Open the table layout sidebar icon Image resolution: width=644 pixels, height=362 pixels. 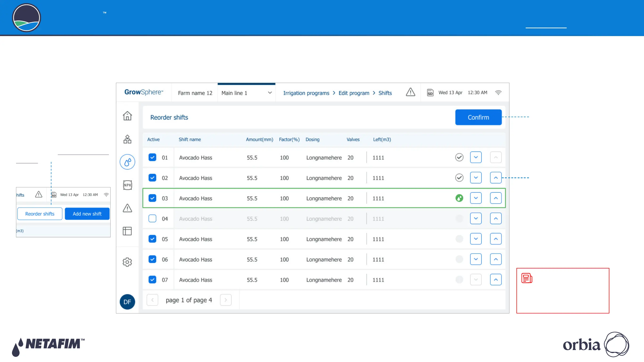pyautogui.click(x=127, y=231)
